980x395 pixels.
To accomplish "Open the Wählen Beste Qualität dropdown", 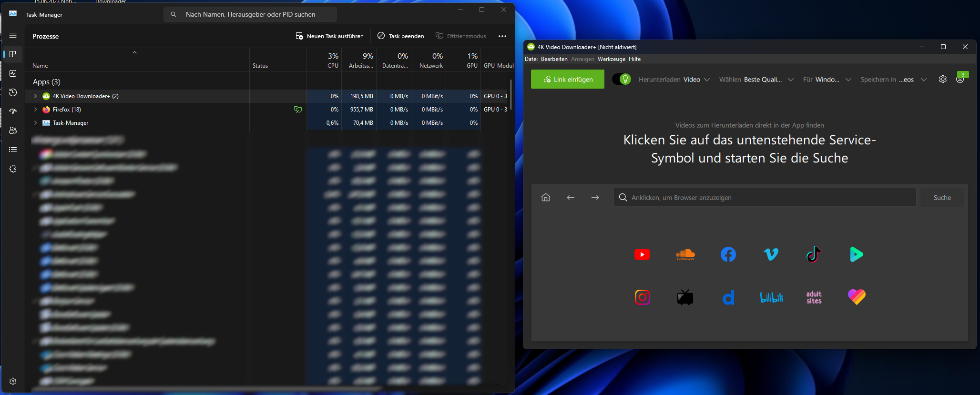I will pyautogui.click(x=756, y=80).
